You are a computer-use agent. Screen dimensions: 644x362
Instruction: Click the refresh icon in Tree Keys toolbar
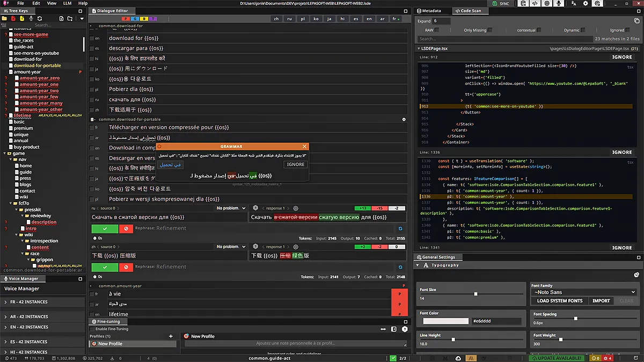click(40, 18)
